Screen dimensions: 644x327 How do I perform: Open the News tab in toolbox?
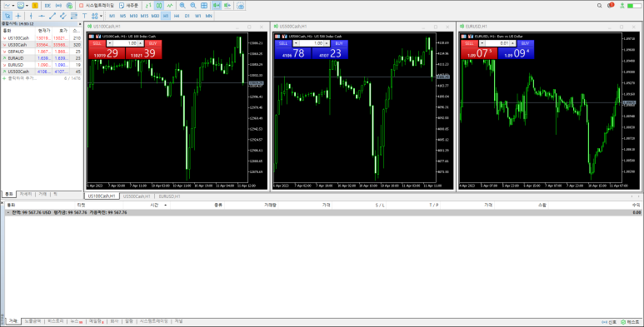click(76, 321)
